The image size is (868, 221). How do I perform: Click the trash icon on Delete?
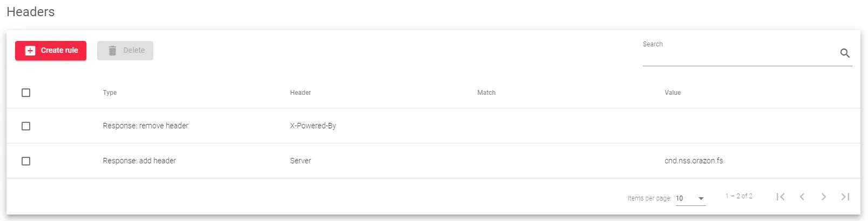pyautogui.click(x=112, y=51)
